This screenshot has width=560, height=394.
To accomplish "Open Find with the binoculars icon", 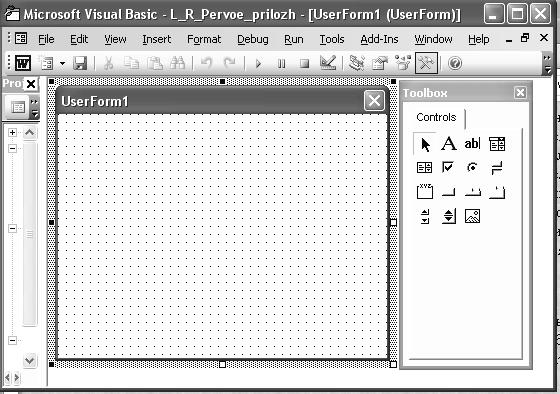I will 178,64.
